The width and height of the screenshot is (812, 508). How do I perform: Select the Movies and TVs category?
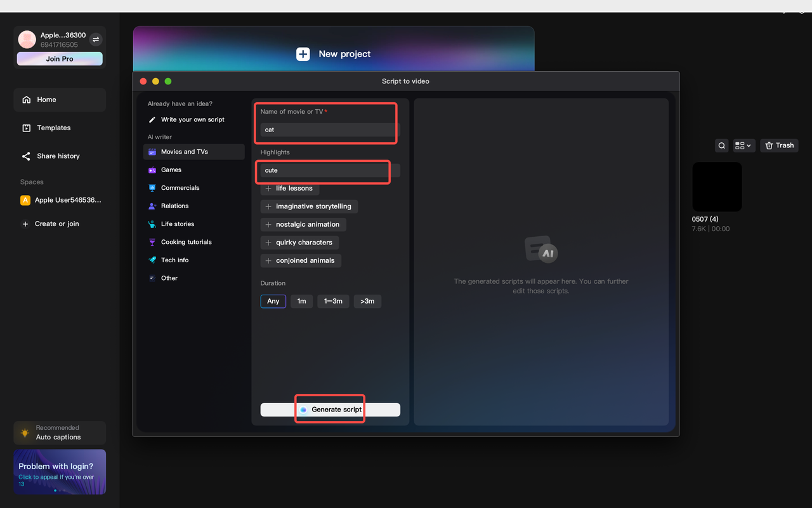point(185,152)
